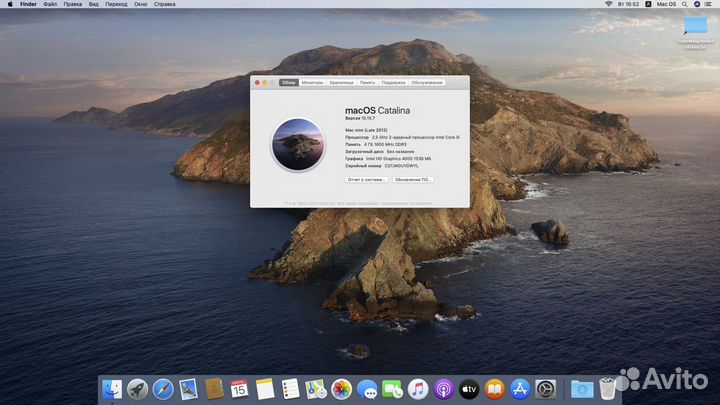Viewport: 720px width, 405px height.
Task: Open desktop folder Перемещенные объекты
Action: point(695,32)
